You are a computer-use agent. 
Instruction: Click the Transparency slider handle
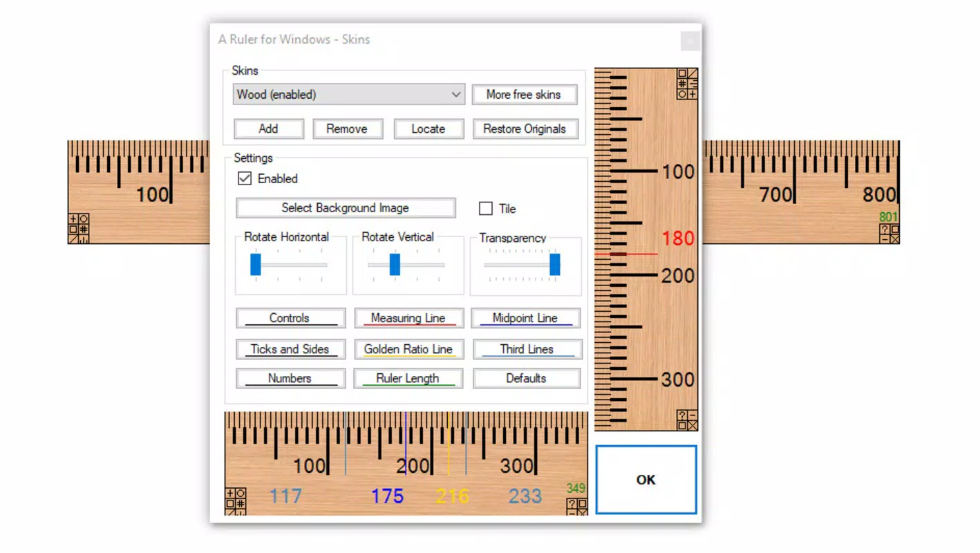[554, 265]
